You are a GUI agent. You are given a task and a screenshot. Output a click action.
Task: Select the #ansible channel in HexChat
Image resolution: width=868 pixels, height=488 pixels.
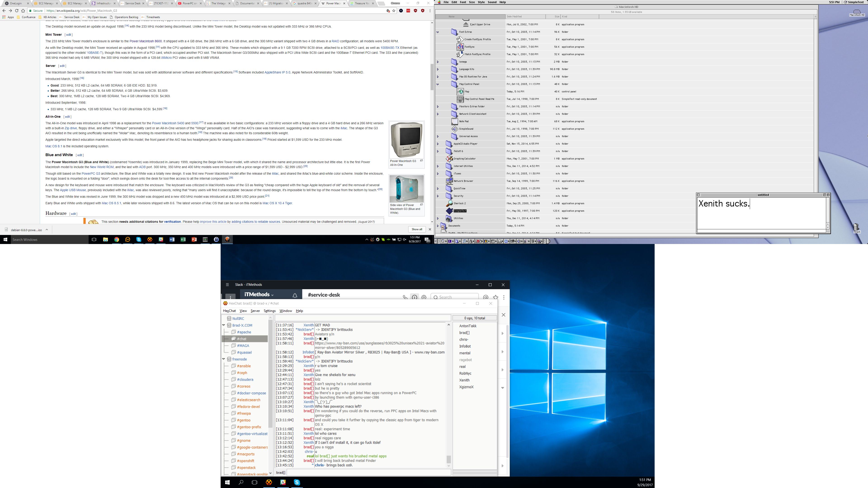[244, 366]
